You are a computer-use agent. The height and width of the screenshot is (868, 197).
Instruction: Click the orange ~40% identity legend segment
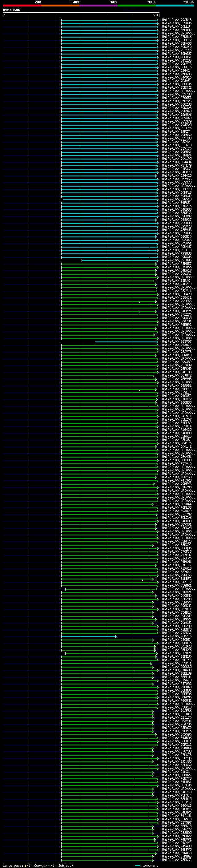[60, 6]
